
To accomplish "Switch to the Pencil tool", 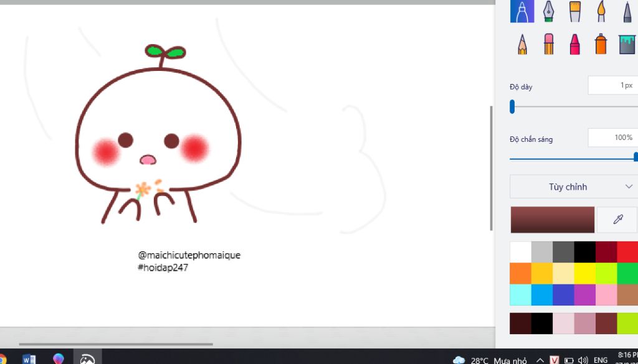I will [522, 44].
